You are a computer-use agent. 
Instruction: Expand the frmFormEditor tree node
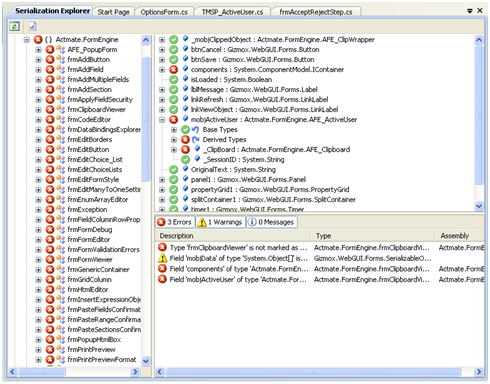(38, 240)
